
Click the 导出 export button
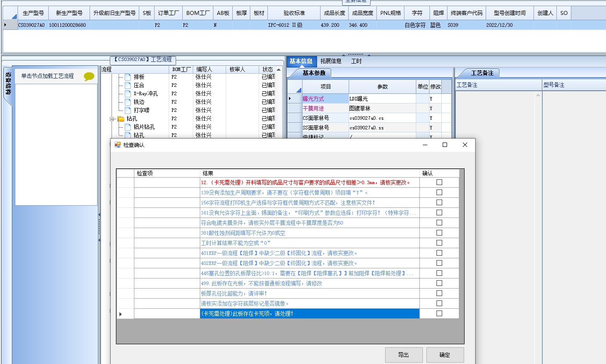(404, 355)
